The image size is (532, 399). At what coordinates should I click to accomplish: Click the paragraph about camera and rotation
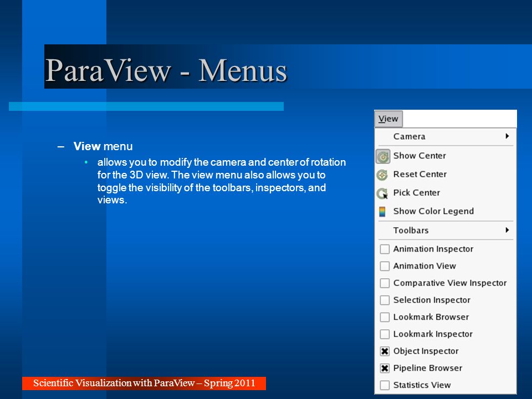(221, 181)
